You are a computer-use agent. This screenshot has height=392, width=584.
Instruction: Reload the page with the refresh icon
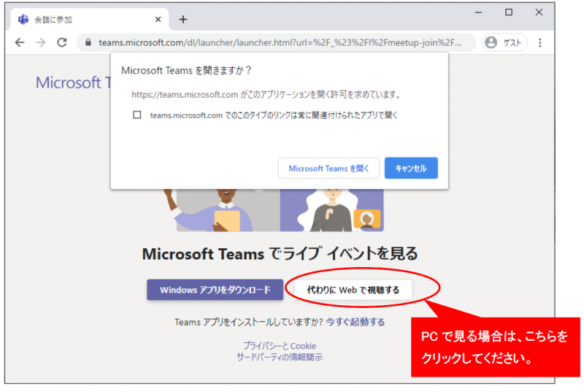coord(62,43)
